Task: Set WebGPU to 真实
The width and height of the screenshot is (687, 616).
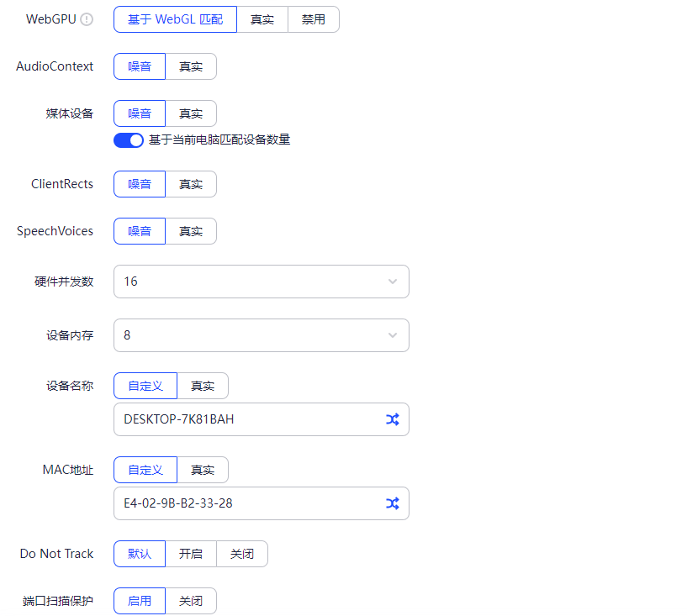Action: [x=262, y=19]
